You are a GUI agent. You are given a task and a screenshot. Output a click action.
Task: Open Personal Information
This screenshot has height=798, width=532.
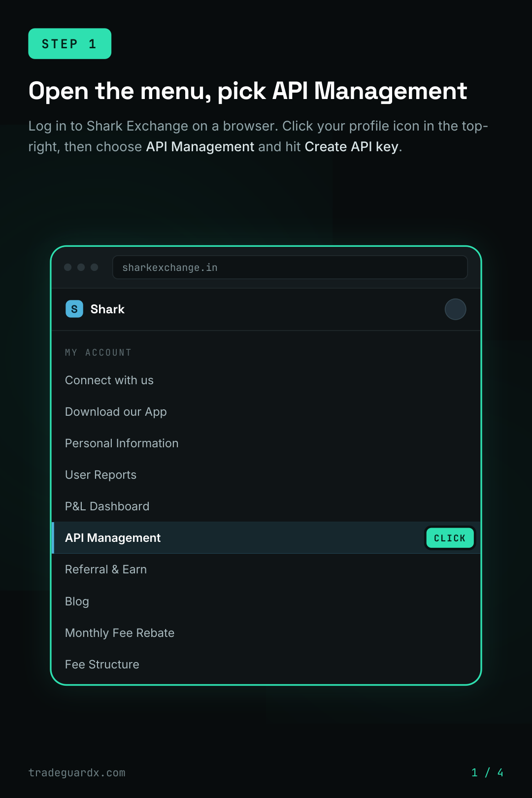point(266,443)
